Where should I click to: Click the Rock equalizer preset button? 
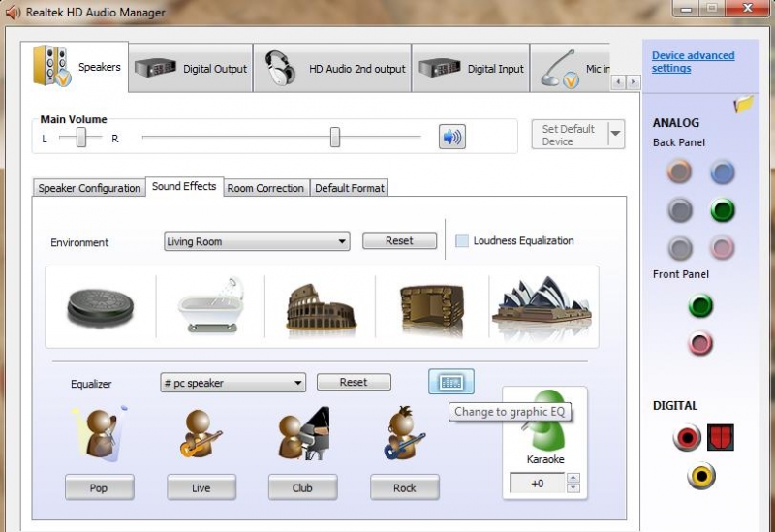404,487
